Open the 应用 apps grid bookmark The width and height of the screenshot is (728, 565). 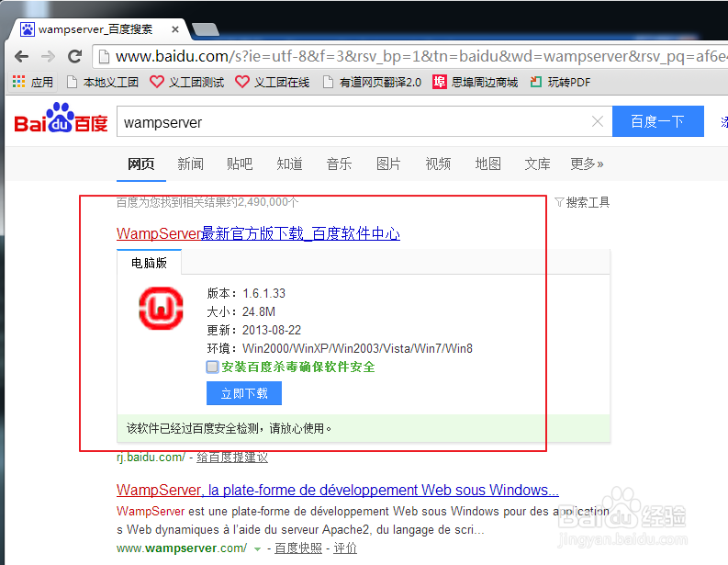tap(32, 83)
